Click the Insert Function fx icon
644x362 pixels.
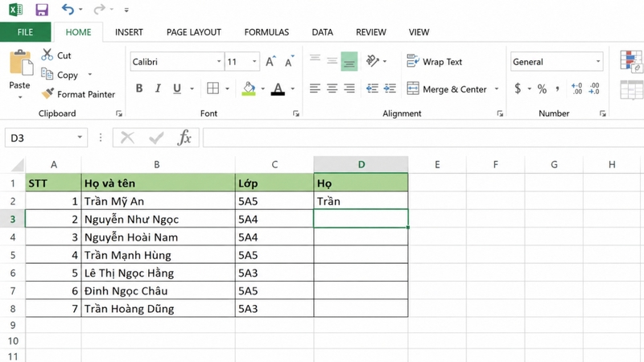[x=184, y=138]
